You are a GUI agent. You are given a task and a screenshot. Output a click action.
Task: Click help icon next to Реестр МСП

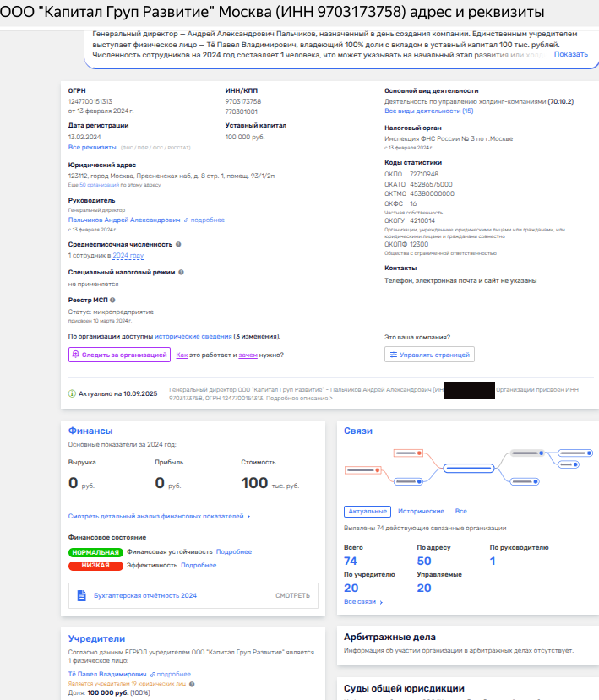point(112,300)
